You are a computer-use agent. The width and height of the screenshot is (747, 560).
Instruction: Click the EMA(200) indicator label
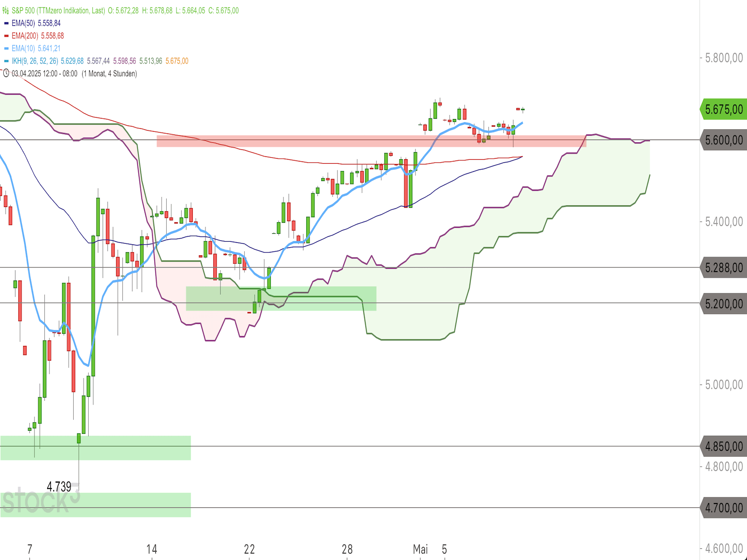(25, 35)
